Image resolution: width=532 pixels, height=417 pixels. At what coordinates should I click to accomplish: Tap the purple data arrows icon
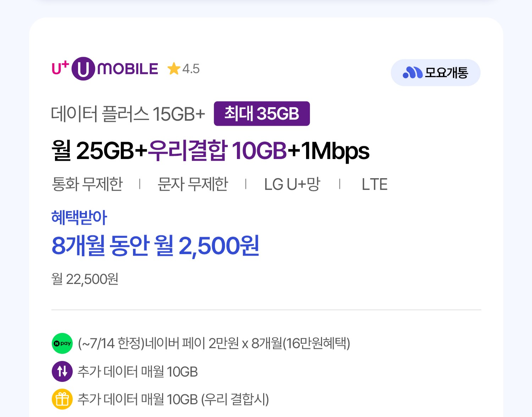coord(62,371)
